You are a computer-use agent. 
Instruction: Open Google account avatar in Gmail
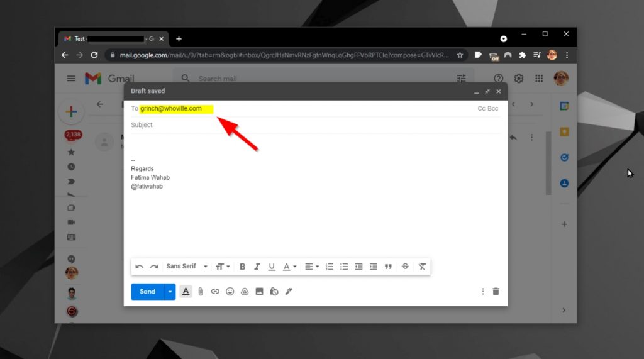pyautogui.click(x=561, y=78)
